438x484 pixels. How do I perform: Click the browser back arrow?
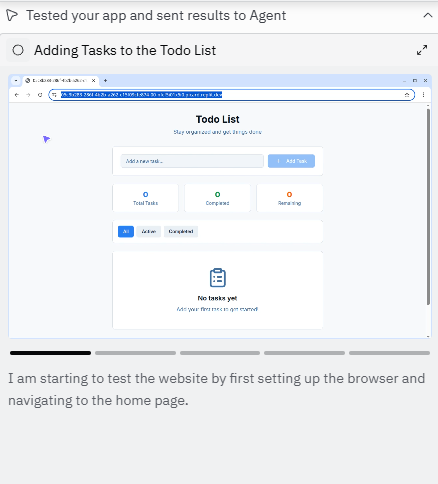pos(17,95)
